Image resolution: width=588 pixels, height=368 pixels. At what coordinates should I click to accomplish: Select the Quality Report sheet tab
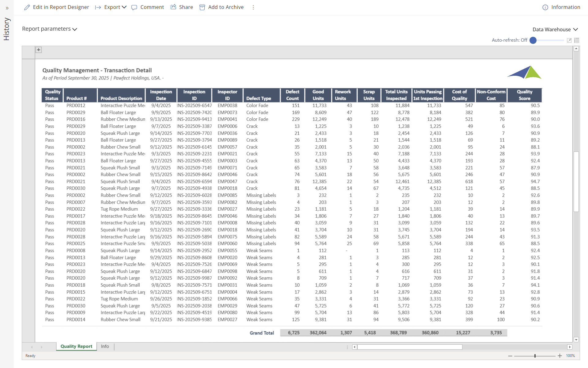click(76, 346)
